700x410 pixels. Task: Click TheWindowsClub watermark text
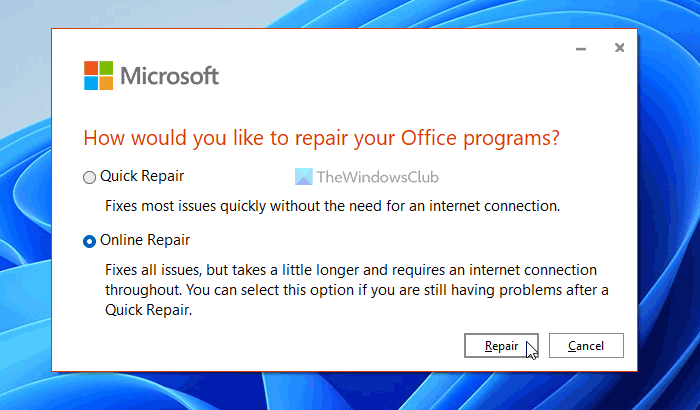point(376,177)
